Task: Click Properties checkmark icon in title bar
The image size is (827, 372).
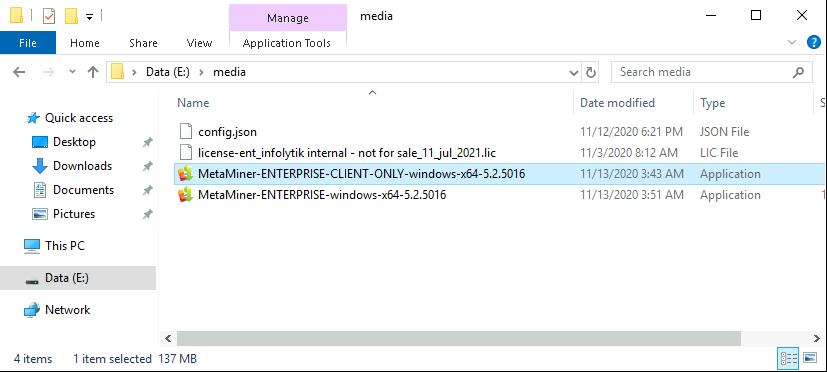Action: (49, 16)
